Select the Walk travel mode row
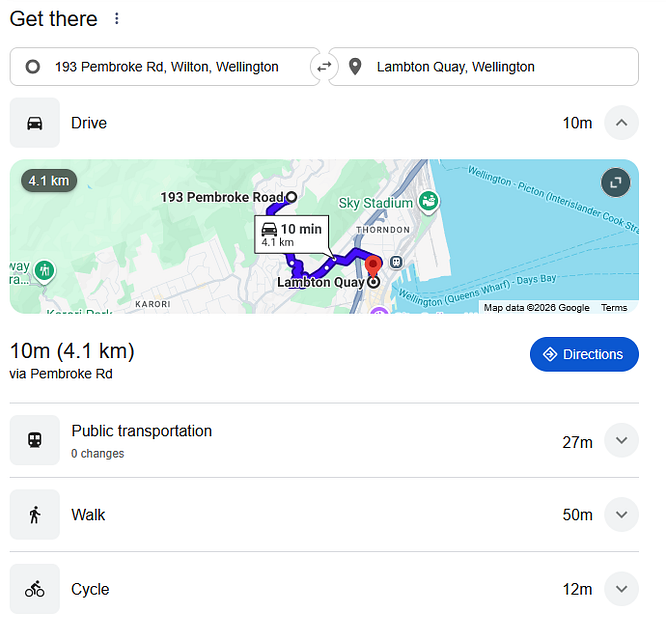 point(300,515)
